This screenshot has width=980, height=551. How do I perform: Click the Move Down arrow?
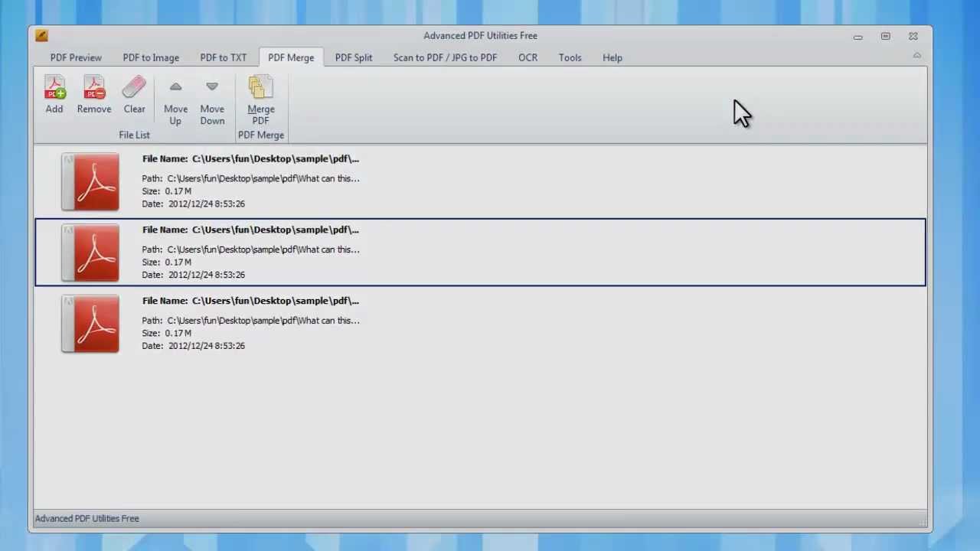tap(212, 87)
